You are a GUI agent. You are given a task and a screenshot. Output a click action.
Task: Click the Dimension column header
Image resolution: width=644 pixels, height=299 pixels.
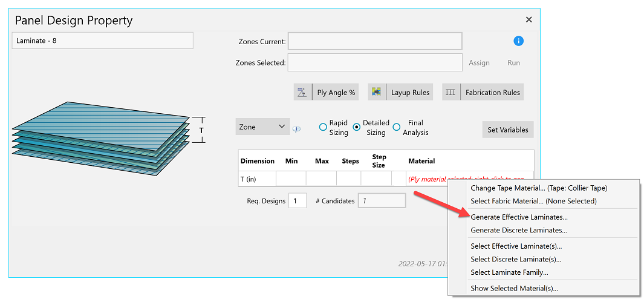click(258, 161)
